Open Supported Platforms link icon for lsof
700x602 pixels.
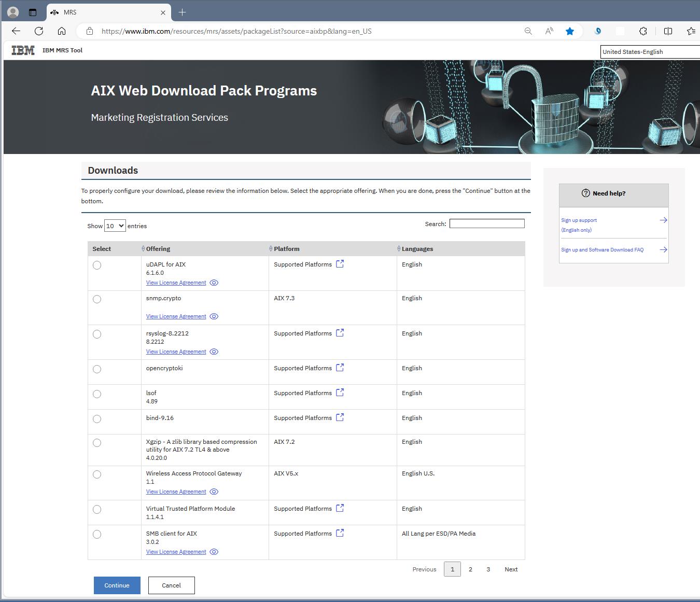[x=340, y=393]
